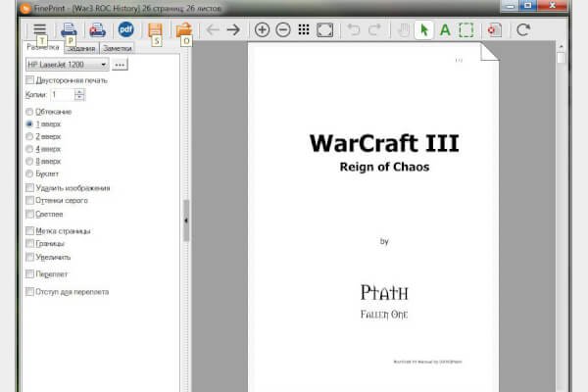This screenshot has width=588, height=392.
Task: Click the Print printer icon
Action: 69,29
